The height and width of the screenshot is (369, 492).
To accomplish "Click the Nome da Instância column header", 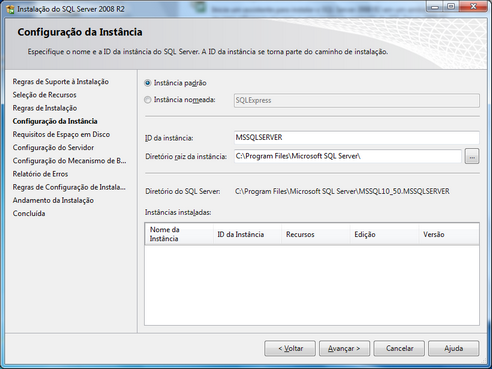I will click(179, 234).
